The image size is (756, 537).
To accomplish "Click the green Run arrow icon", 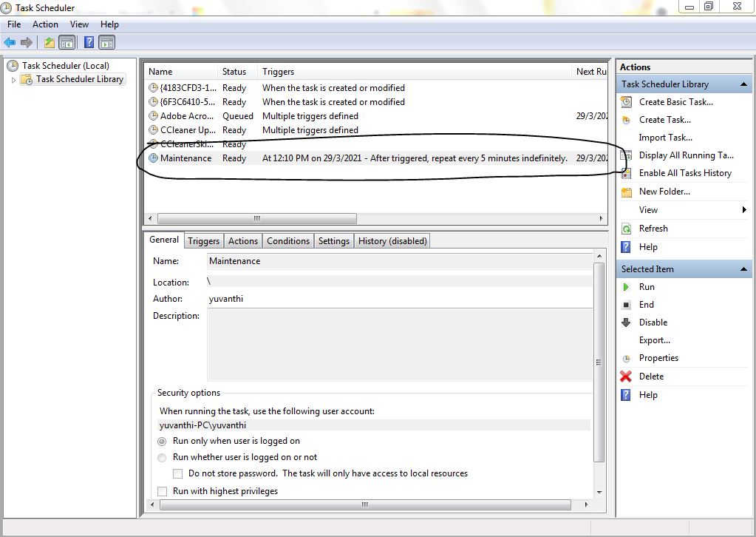I will tap(626, 287).
